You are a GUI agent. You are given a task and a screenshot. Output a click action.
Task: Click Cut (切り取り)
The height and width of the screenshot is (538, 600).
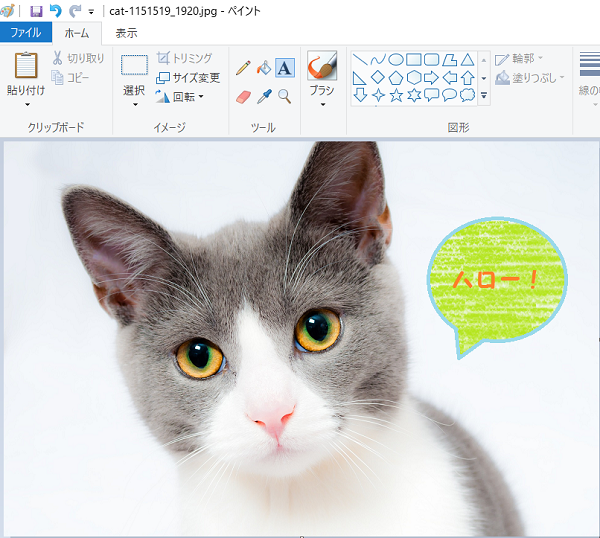pos(78,58)
